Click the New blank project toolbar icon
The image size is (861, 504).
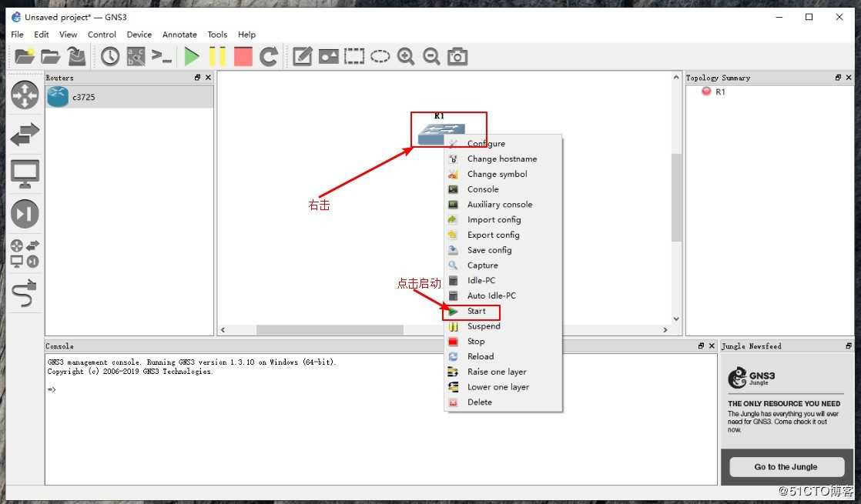click(25, 56)
